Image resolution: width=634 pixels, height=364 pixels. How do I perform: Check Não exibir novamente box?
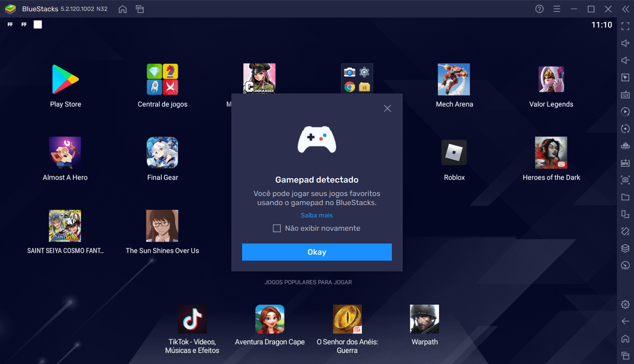(277, 229)
